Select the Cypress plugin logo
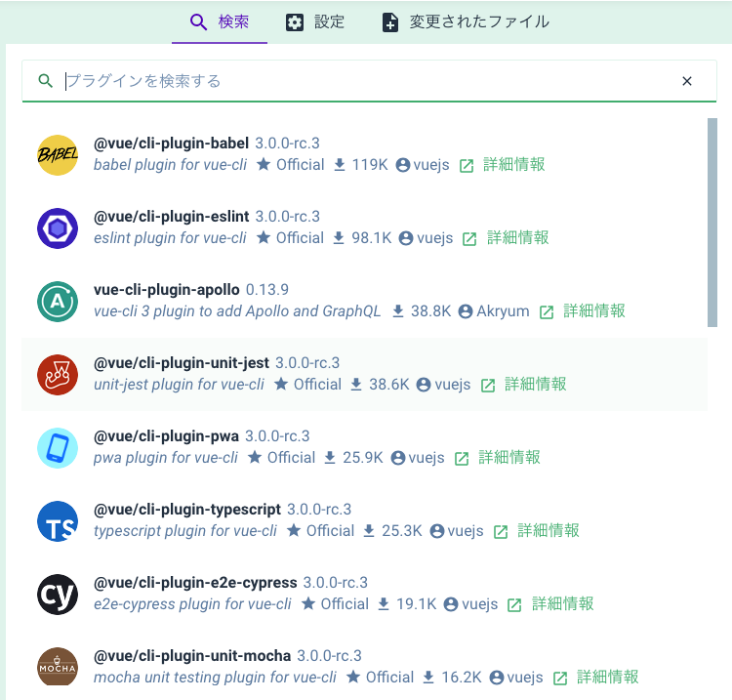 [58, 595]
